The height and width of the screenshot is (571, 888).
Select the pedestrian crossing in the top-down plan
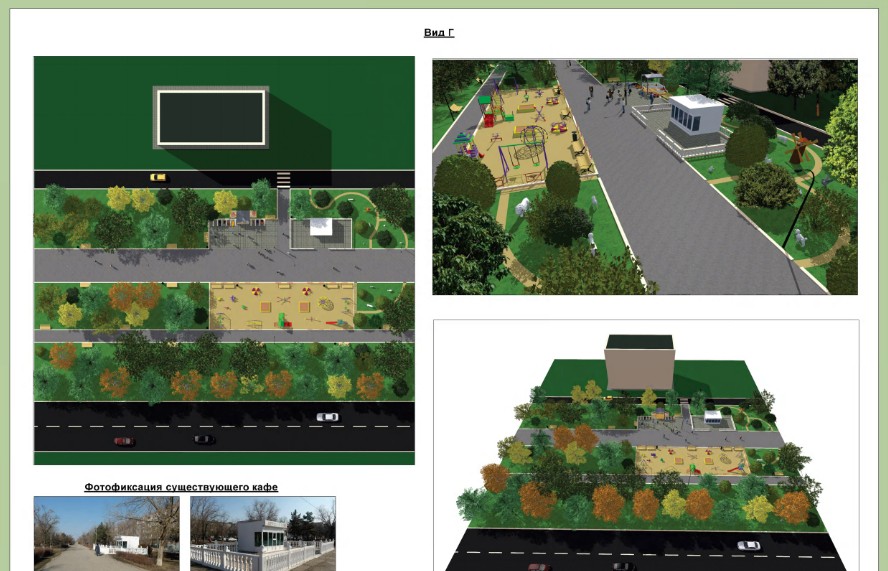tap(283, 180)
